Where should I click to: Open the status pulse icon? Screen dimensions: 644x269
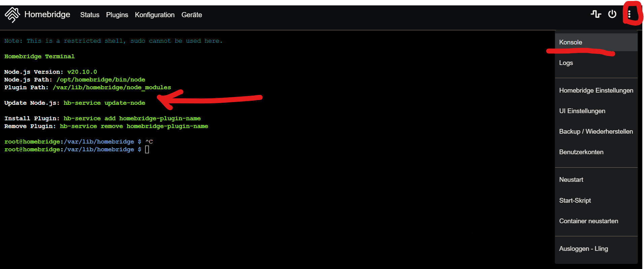click(596, 14)
